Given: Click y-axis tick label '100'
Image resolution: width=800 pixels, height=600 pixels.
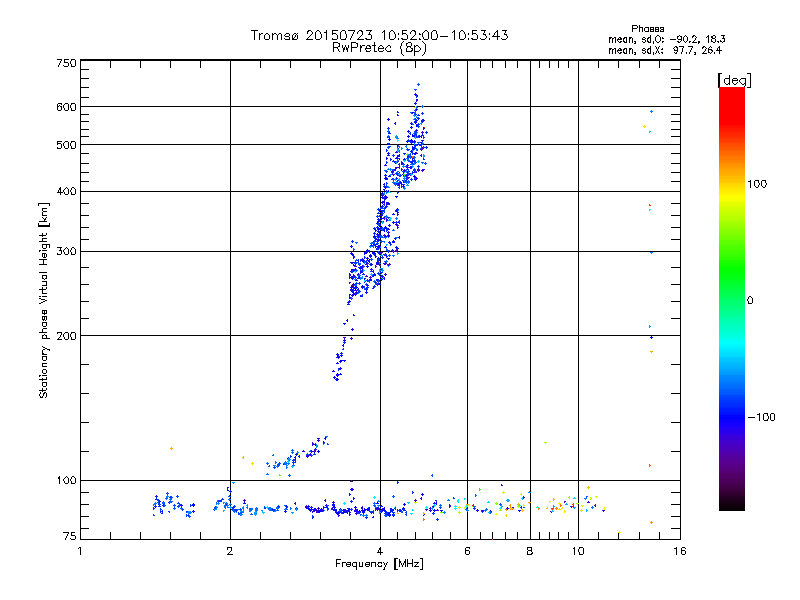Looking at the screenshot, I should [66, 481].
